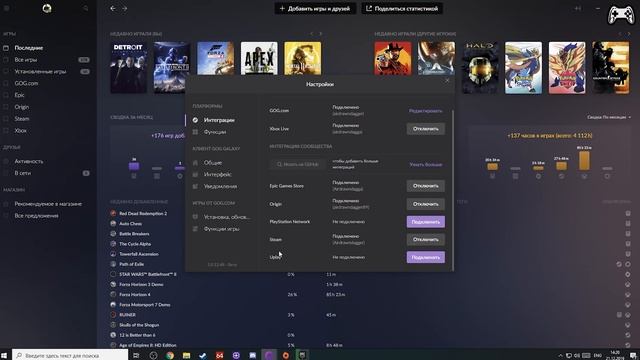
Task: Click Подключить for PlayStation Network
Action: pyautogui.click(x=426, y=222)
